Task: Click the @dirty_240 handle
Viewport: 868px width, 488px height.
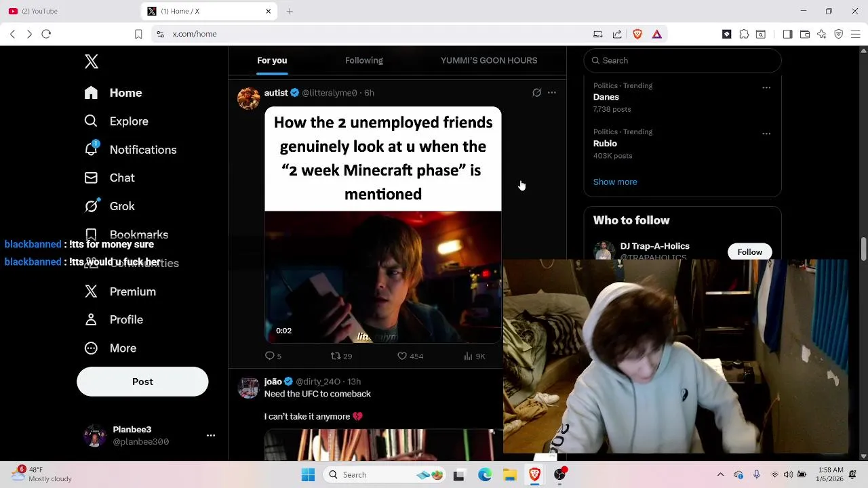Action: tap(318, 382)
